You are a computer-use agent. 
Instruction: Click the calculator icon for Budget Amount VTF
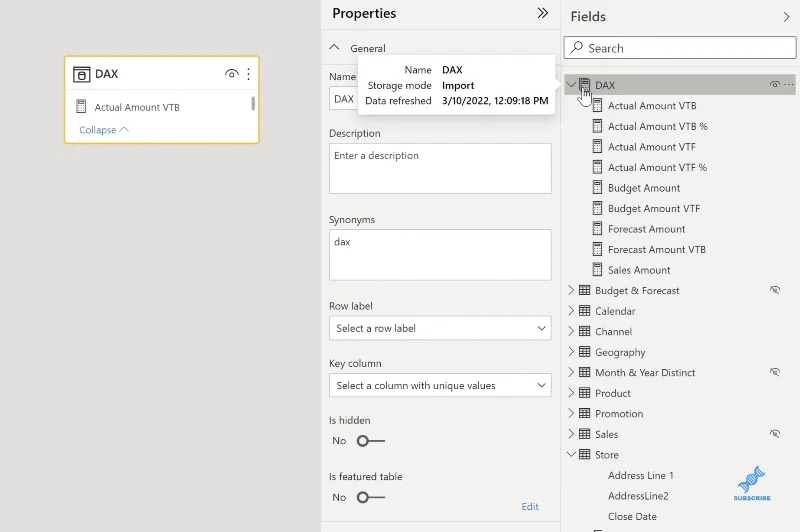(x=597, y=208)
